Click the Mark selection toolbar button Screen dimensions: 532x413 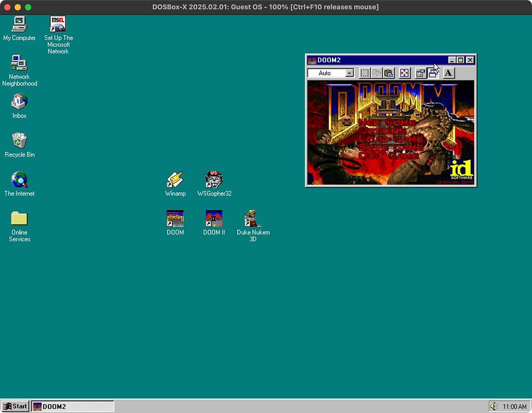tap(365, 73)
